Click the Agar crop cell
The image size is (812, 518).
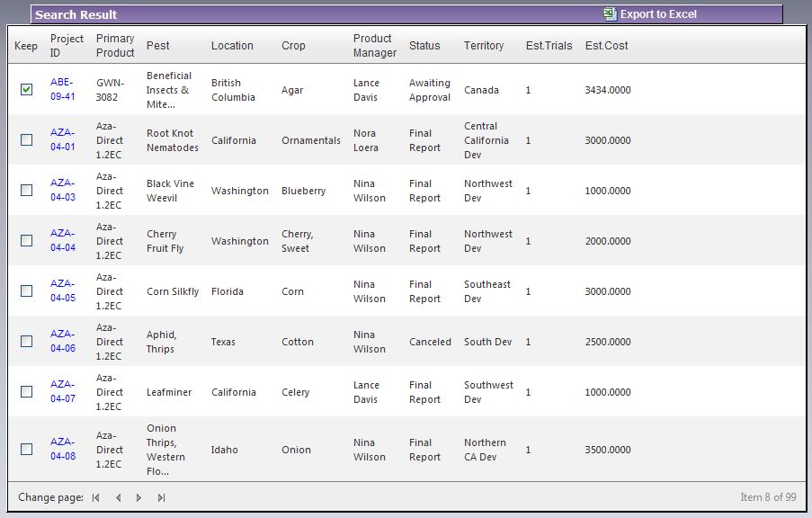click(x=292, y=90)
